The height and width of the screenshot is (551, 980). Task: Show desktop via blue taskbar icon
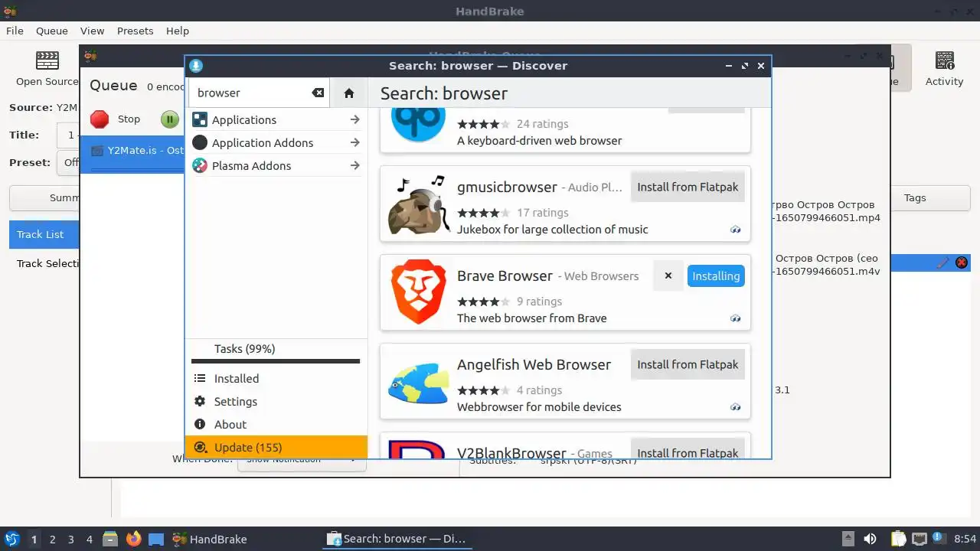pyautogui.click(x=156, y=539)
